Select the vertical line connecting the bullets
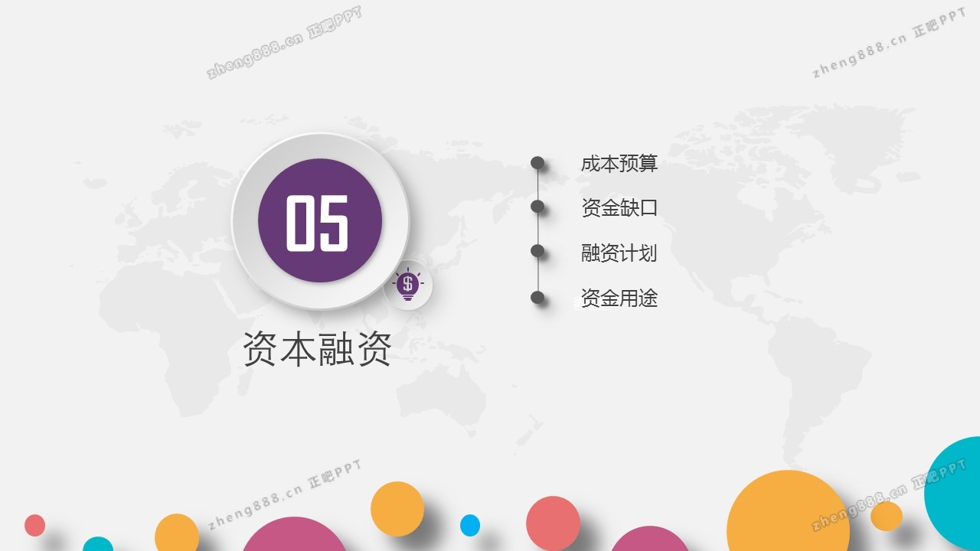 (x=538, y=229)
